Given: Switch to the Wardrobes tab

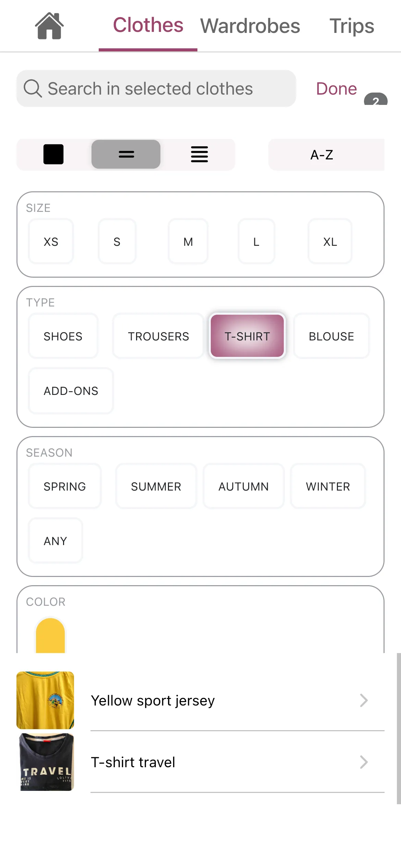Looking at the screenshot, I should (x=250, y=26).
